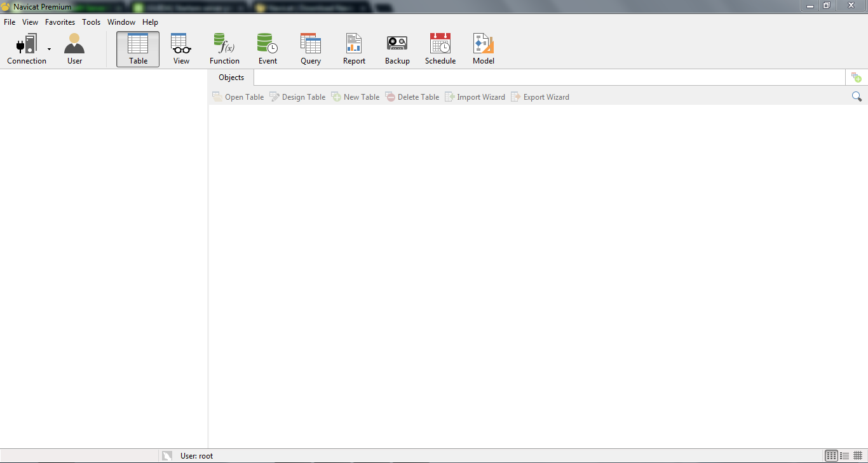Open the Report section

click(354, 50)
